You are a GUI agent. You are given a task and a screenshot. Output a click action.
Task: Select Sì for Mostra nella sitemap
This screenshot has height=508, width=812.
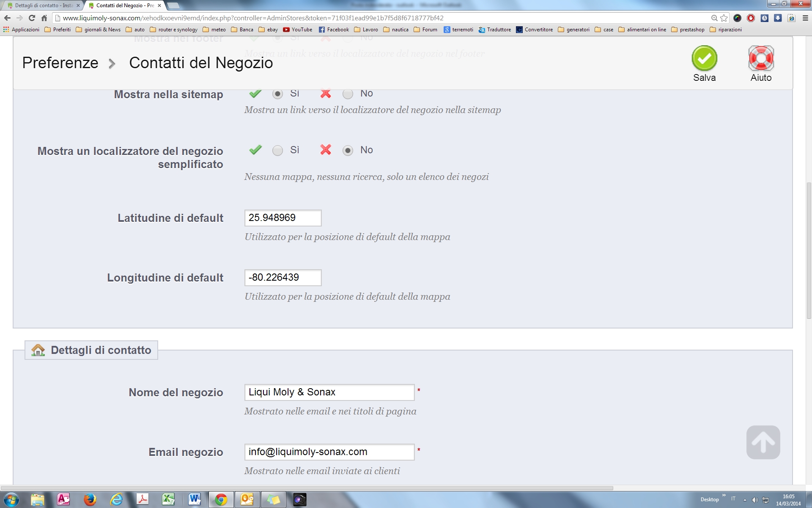coord(277,94)
